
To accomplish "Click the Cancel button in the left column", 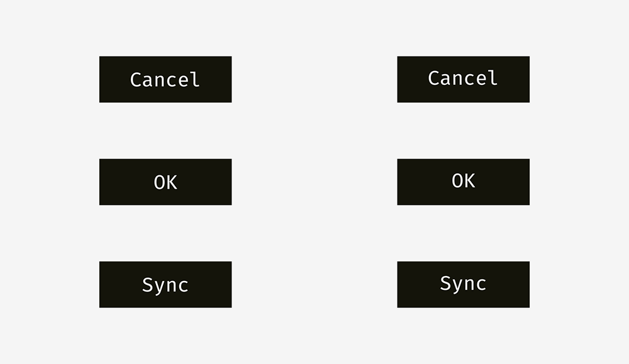I will tap(165, 79).
